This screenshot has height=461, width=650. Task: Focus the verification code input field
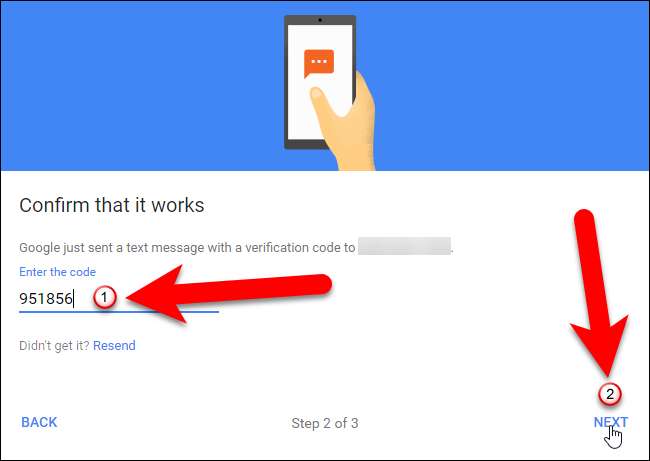click(x=119, y=298)
